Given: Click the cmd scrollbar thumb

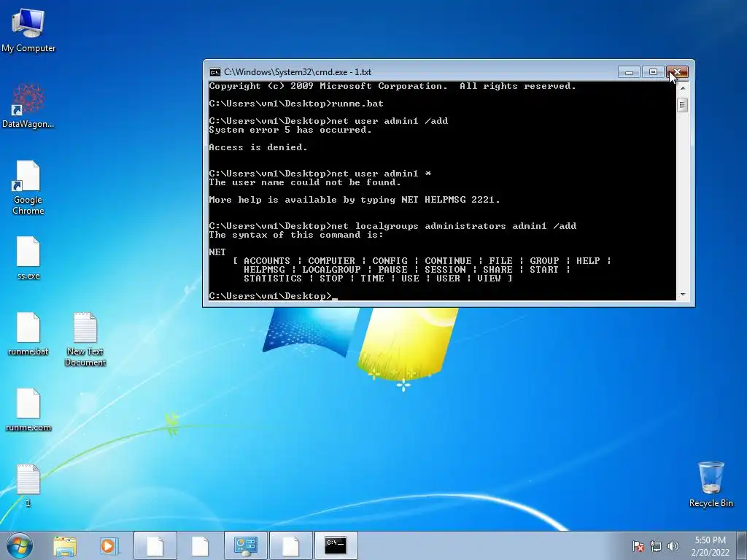Looking at the screenshot, I should click(682, 104).
